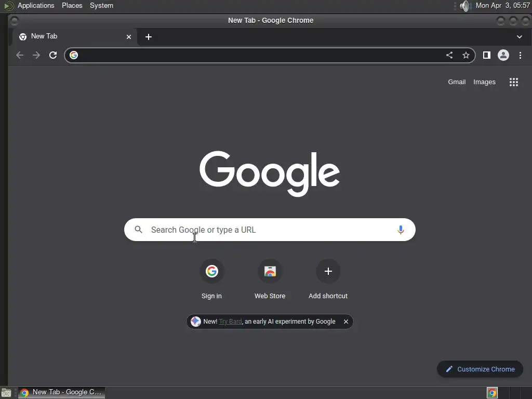Image resolution: width=532 pixels, height=399 pixels.
Task: Open the System menu
Action: 101,5
